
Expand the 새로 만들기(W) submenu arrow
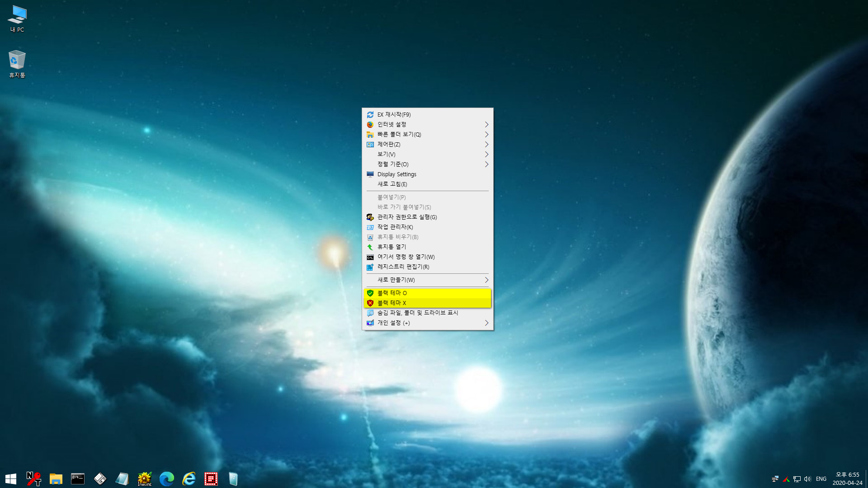(x=486, y=280)
